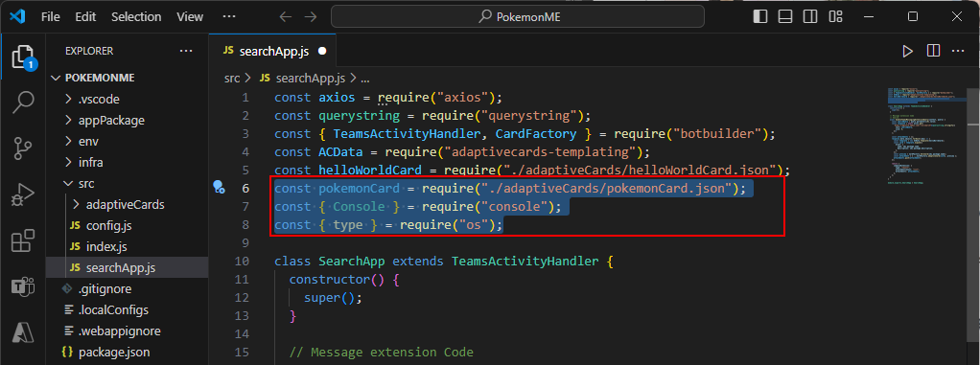
Task: Open the Azure view icon
Action: pyautogui.click(x=23, y=332)
